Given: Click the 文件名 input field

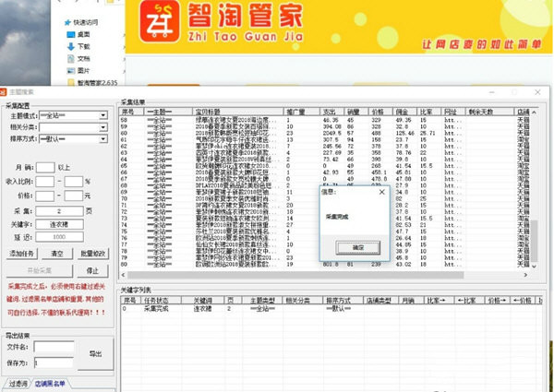Looking at the screenshot, I should [x=54, y=347].
